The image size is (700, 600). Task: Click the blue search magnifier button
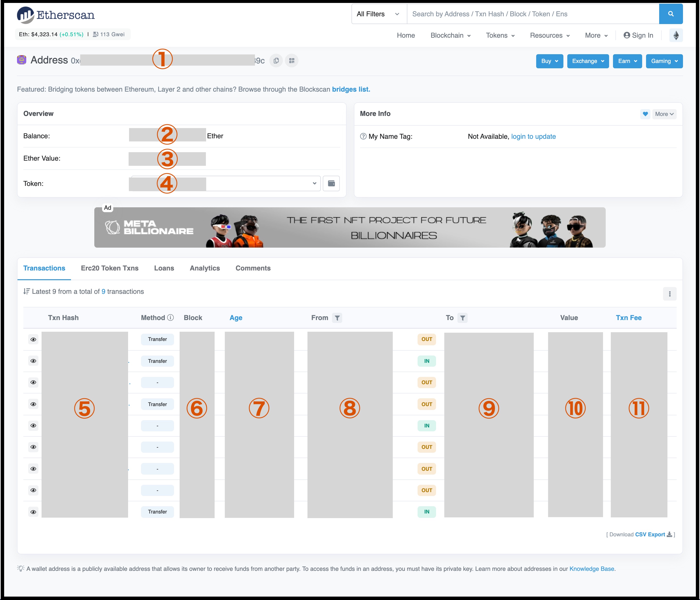coord(671,14)
